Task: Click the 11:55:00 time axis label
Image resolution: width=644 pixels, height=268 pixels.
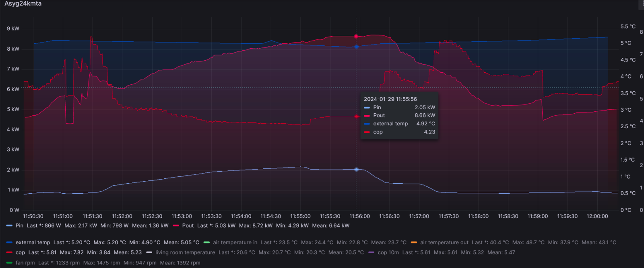Action: pos(300,217)
